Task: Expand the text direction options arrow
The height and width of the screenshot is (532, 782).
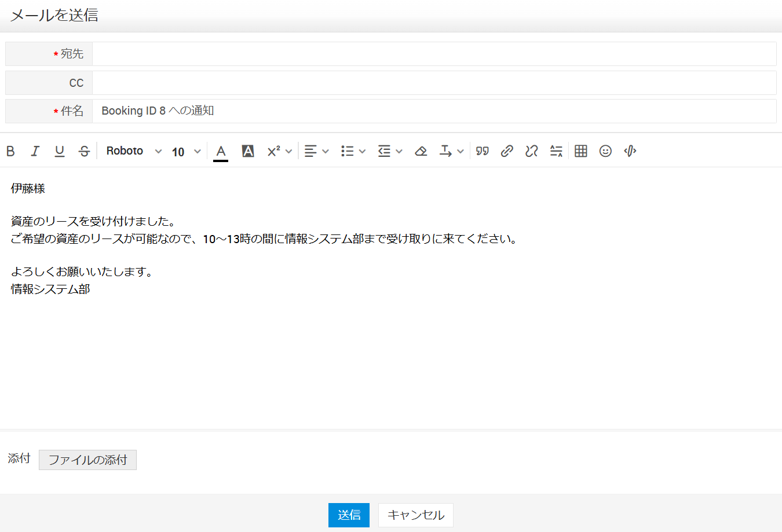Action: click(461, 152)
